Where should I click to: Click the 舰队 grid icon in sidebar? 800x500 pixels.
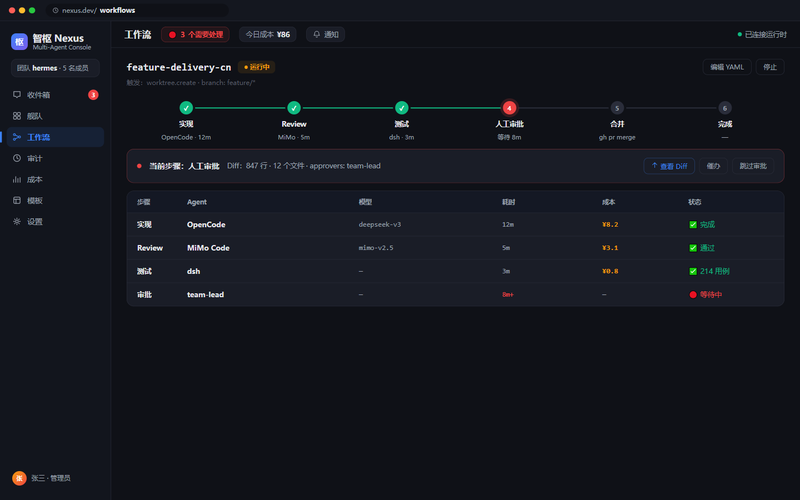pyautogui.click(x=17, y=116)
